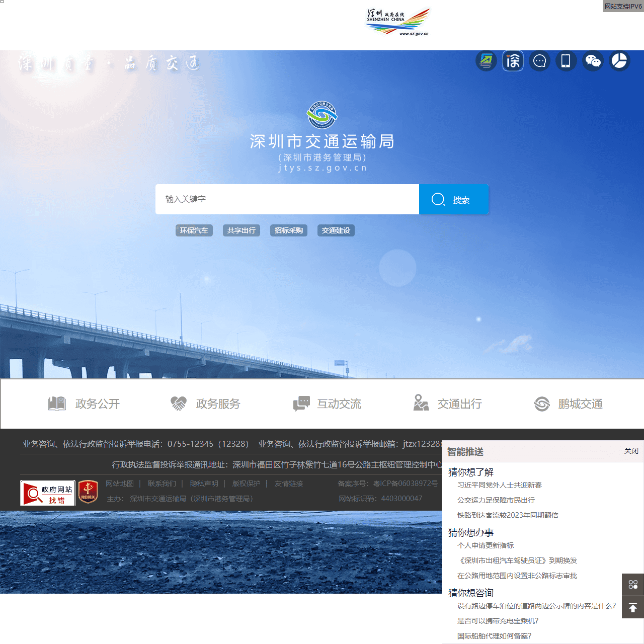Click the jtys.sz.gov.cn domain text
644x644 pixels.
click(323, 168)
